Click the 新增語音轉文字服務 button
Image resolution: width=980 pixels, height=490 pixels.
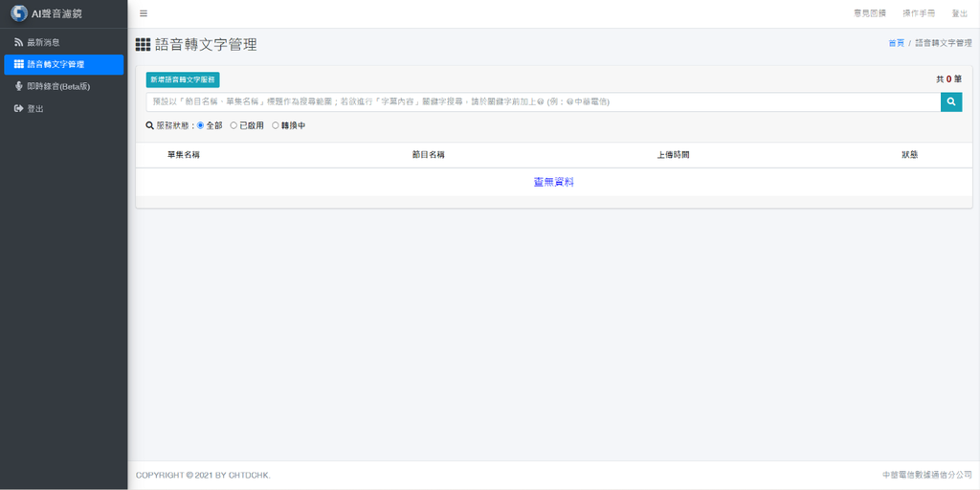click(183, 80)
